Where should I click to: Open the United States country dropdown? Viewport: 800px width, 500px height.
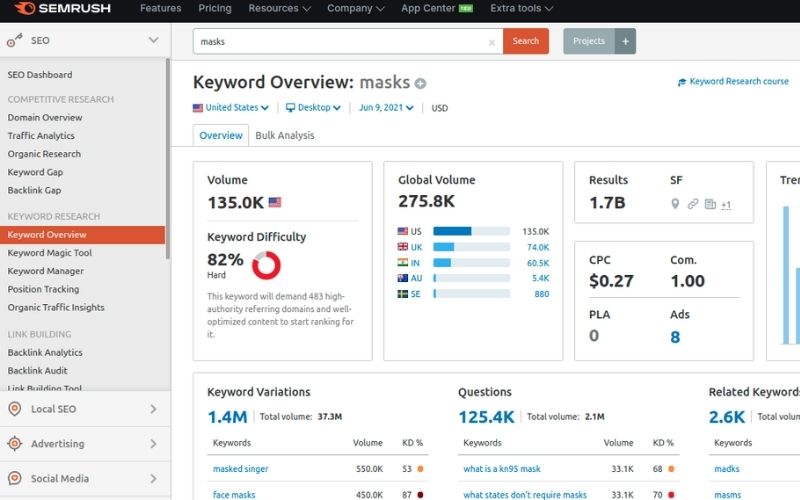click(x=231, y=108)
